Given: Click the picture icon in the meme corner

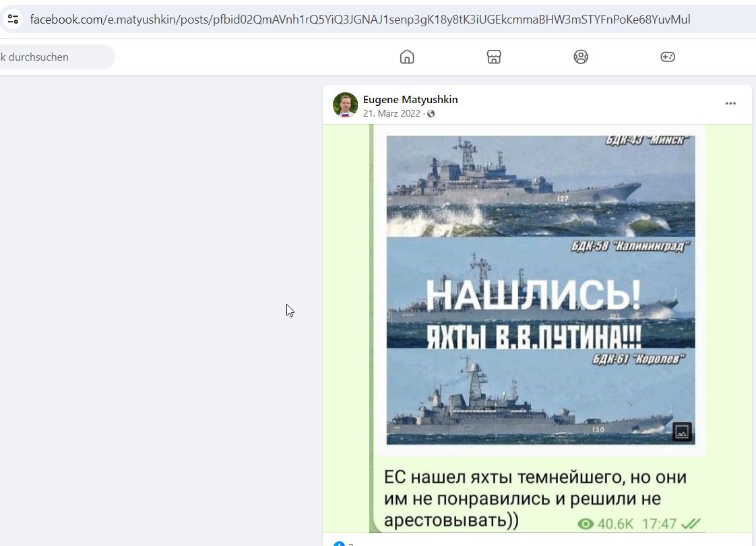Looking at the screenshot, I should [682, 431].
